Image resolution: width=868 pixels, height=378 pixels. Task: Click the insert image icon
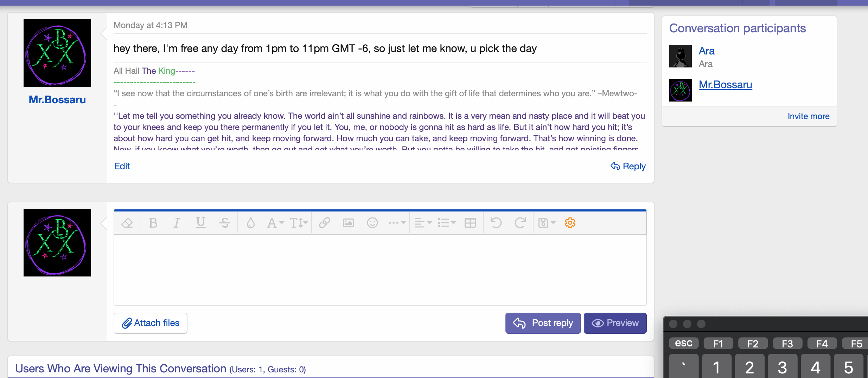[x=348, y=223]
